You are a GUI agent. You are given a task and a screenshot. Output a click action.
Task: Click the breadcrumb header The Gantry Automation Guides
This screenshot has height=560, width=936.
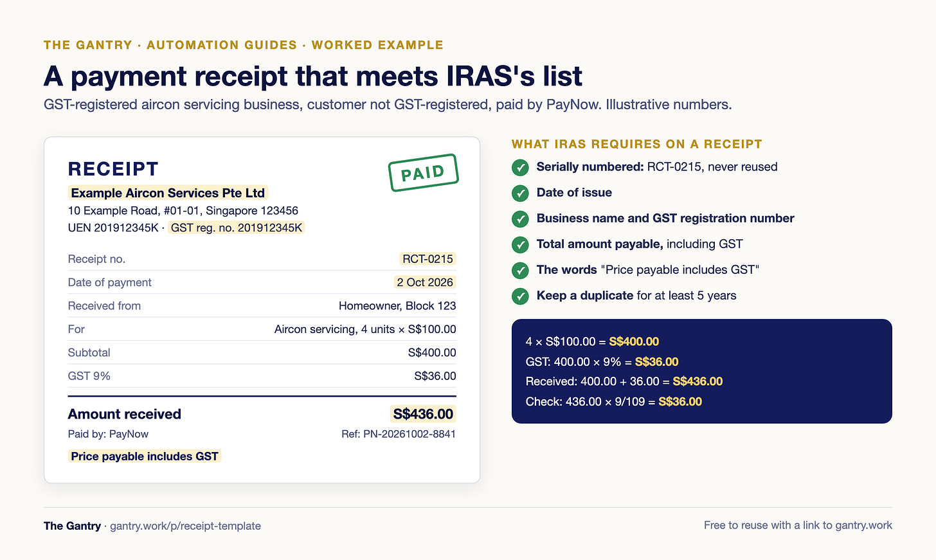[x=244, y=45]
